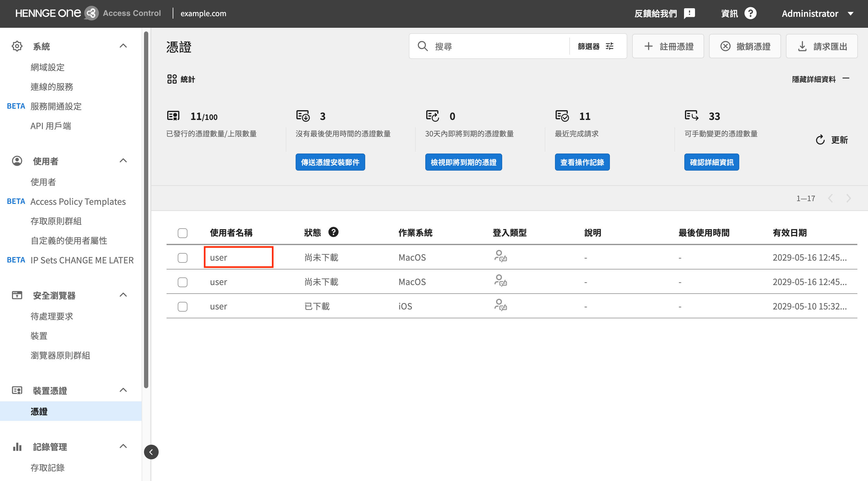
Task: Click the sidebar vertical scrollbar
Action: [146, 209]
